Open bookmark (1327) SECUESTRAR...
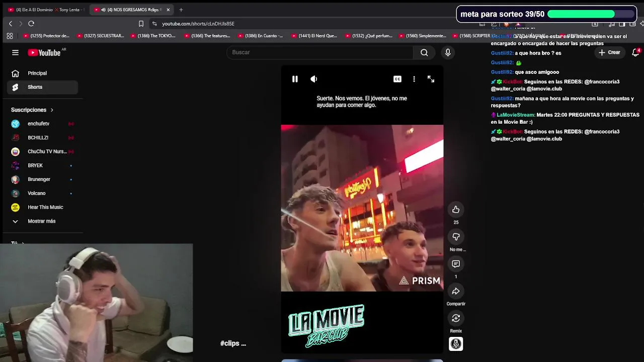 click(100, 36)
